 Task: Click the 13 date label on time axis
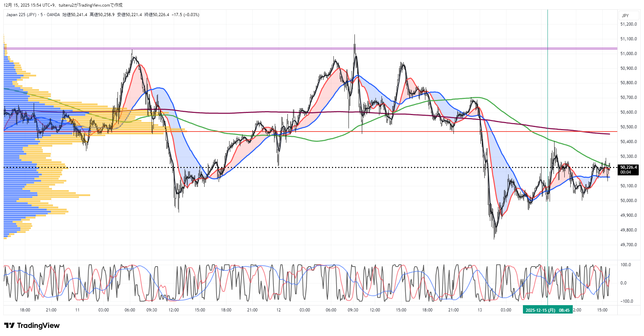[480, 310]
